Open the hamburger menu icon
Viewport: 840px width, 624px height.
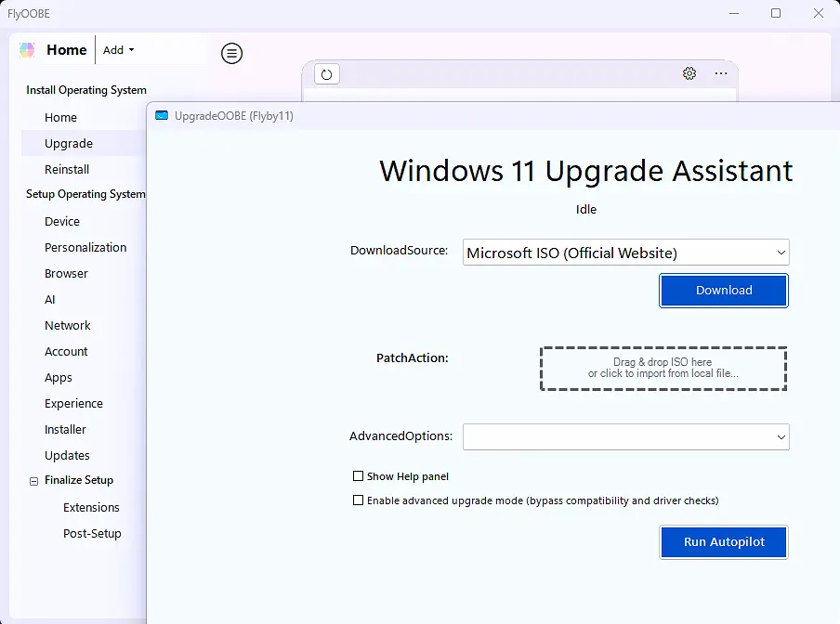(231, 54)
